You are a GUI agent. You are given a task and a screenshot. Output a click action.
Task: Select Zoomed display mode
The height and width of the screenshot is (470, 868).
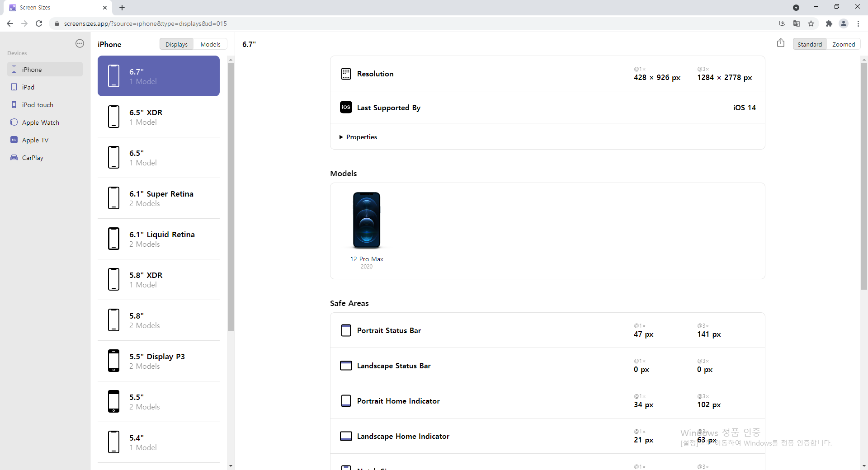click(844, 44)
